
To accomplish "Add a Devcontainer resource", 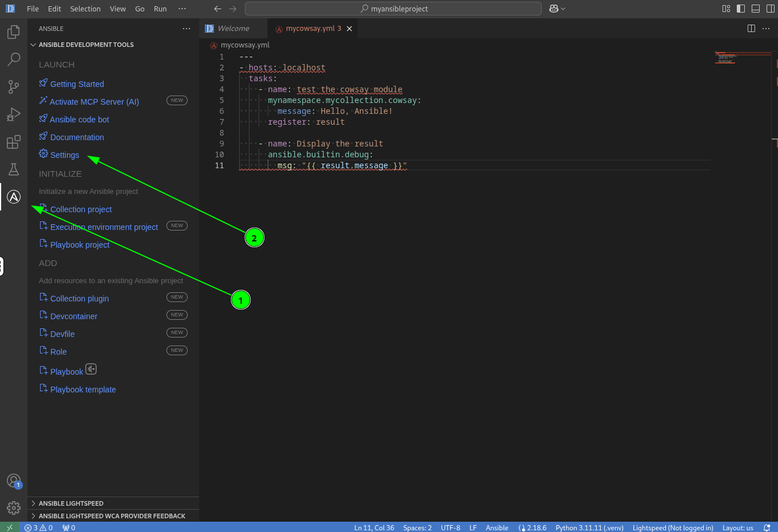I will click(74, 316).
